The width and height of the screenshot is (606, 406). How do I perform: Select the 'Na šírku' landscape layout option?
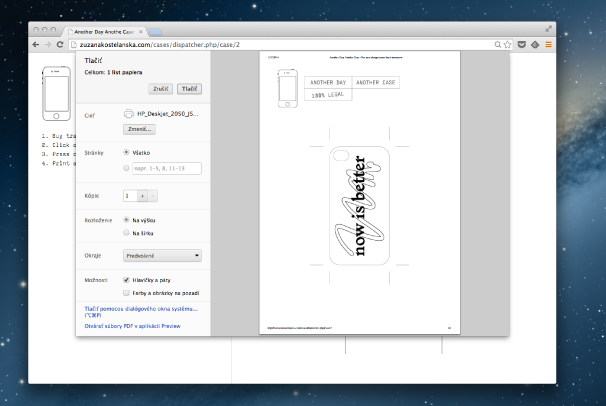(x=126, y=232)
